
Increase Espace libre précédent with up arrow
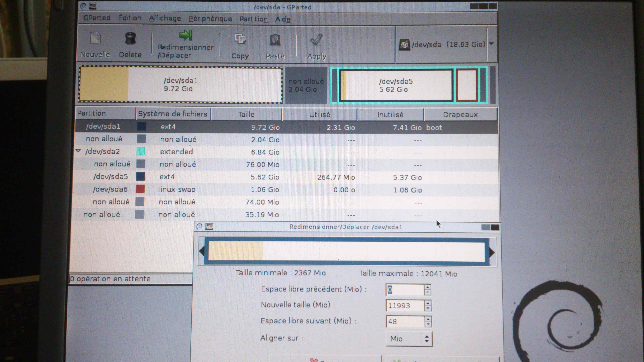[x=428, y=287]
